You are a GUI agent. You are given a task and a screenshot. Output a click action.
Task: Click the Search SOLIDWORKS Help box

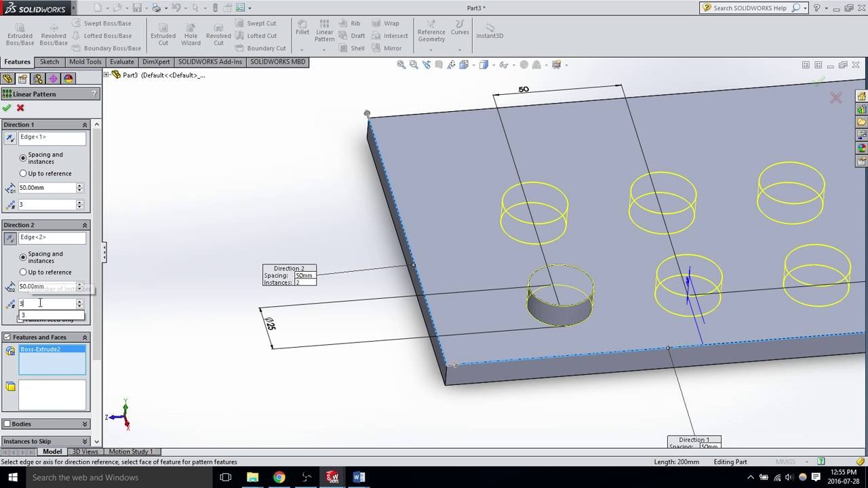[751, 8]
